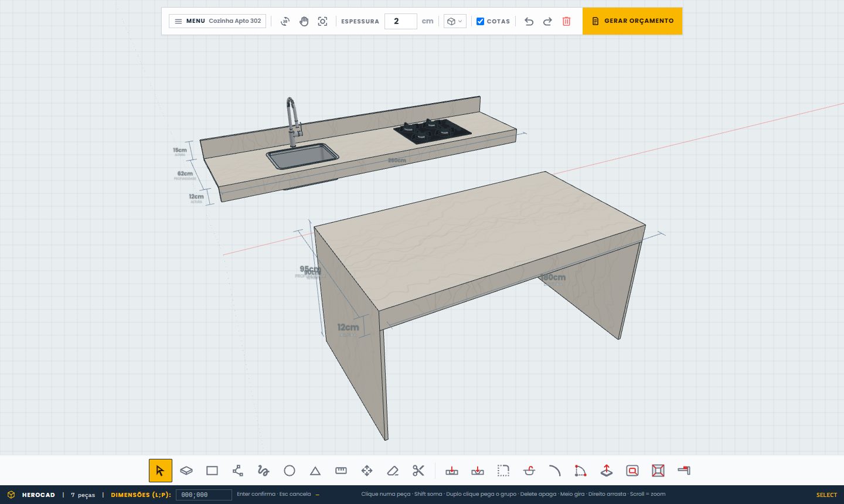844x504 pixels.
Task: Click the 180cm dimension label on the island
Action: coord(553,277)
